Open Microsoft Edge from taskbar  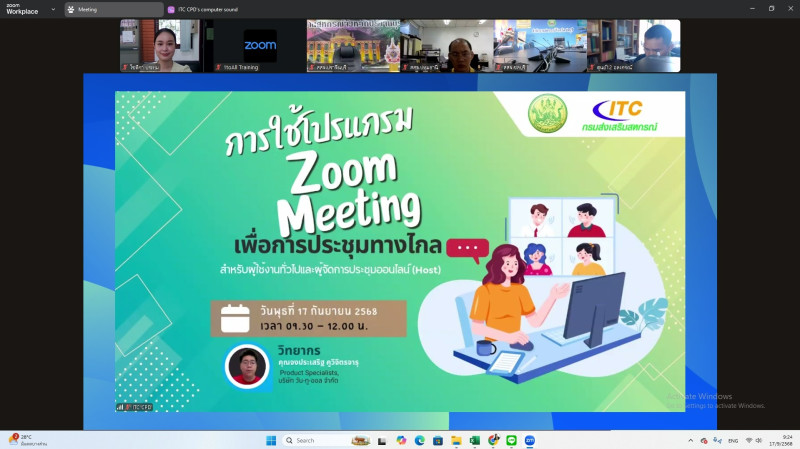419,440
